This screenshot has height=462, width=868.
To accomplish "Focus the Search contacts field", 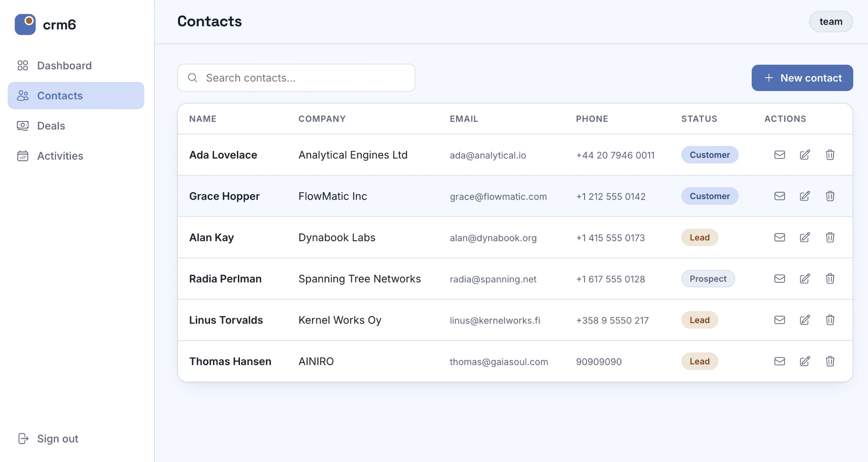I will click(296, 78).
